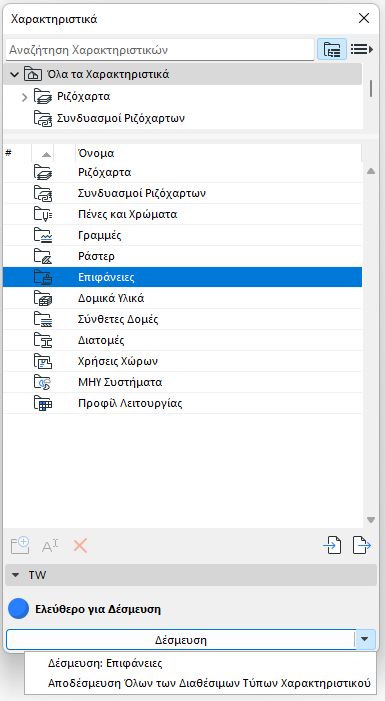Image resolution: width=385 pixels, height=701 pixels.
Task: Click the Επιφάνειες folder icon
Action: click(x=43, y=277)
